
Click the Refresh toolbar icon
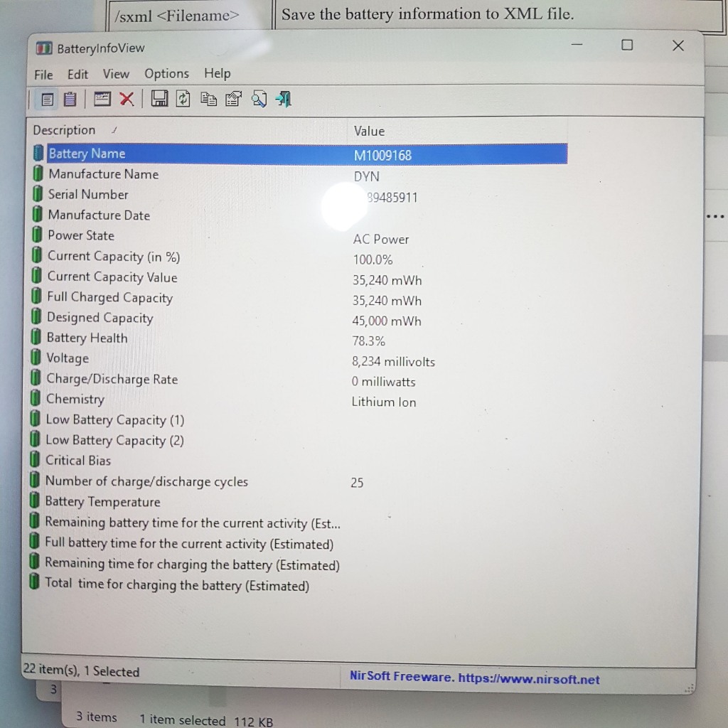[x=183, y=100]
